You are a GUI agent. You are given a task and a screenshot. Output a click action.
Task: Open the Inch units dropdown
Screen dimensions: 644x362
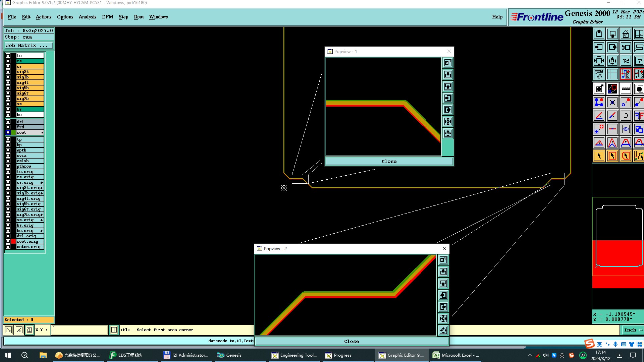point(632,330)
